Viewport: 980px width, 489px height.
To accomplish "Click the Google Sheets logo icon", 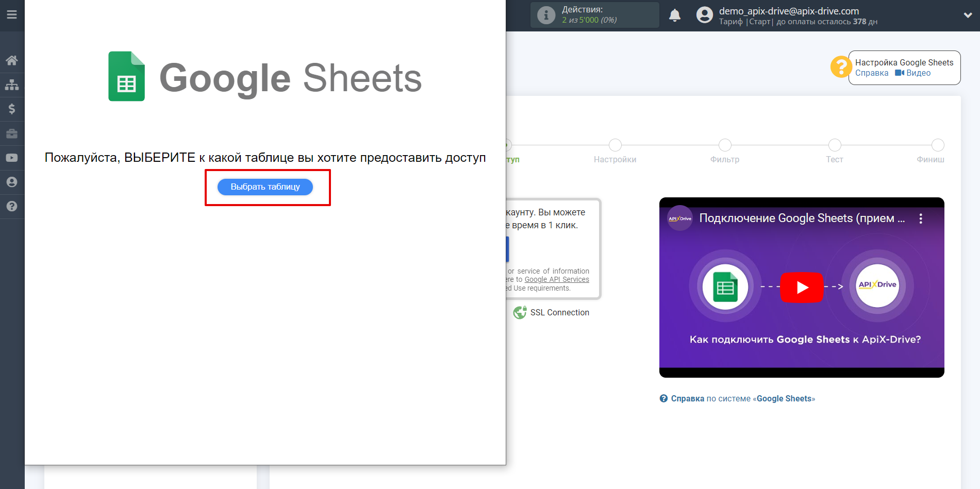I will (126, 76).
